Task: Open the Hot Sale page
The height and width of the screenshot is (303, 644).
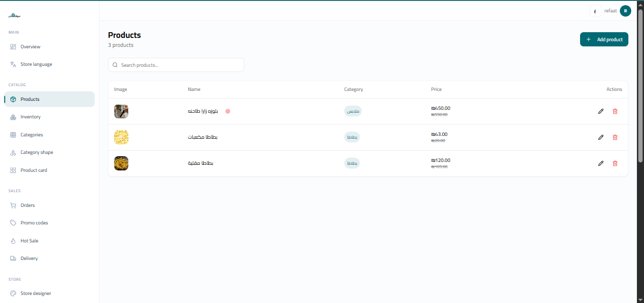Action: (x=49, y=241)
